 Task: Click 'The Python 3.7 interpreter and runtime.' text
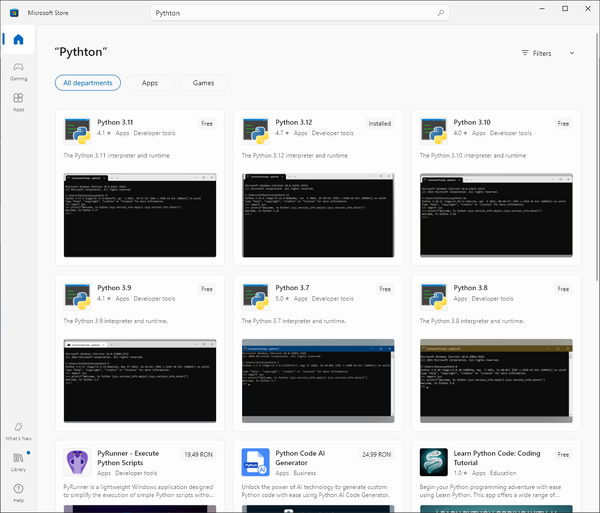tap(293, 321)
